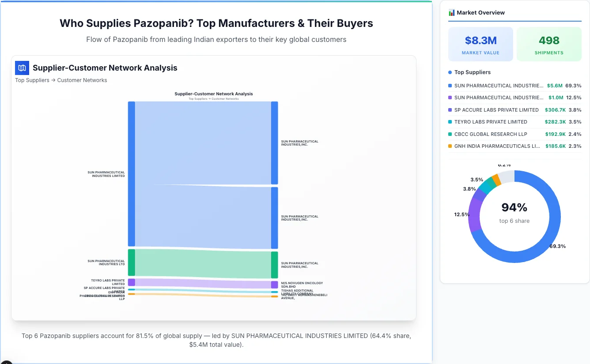Click the $8.3M Market Value card
This screenshot has height=364, width=590.
[480, 44]
